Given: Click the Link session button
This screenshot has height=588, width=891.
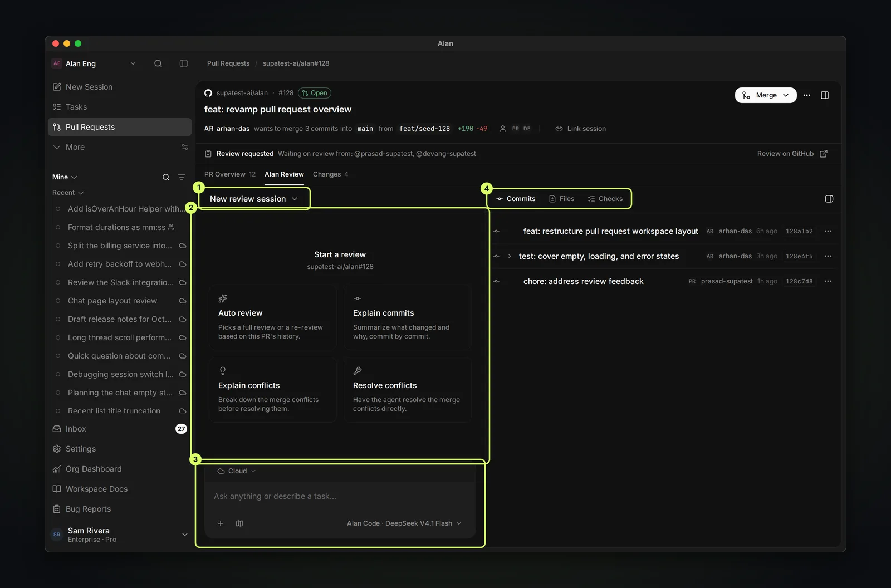Looking at the screenshot, I should tap(580, 129).
